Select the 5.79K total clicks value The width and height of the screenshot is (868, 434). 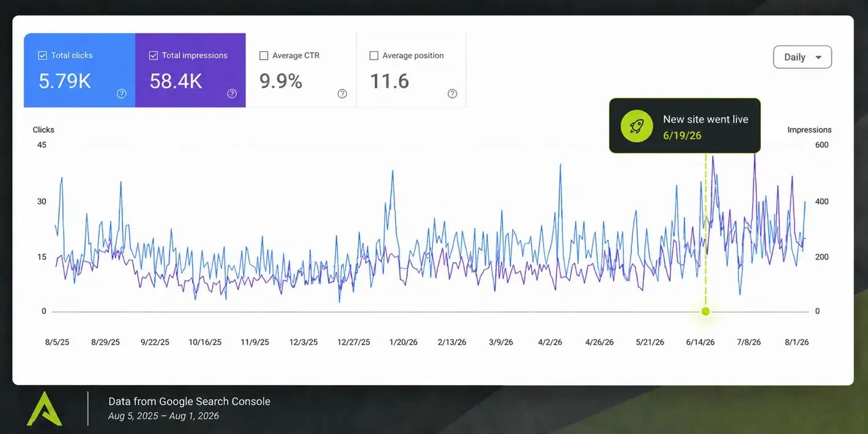point(65,81)
